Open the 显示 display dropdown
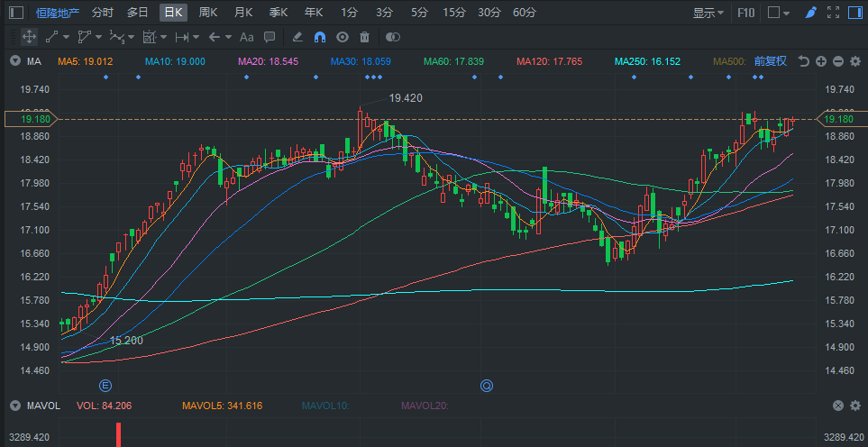Screen dimensions: 868x447 tap(708, 13)
